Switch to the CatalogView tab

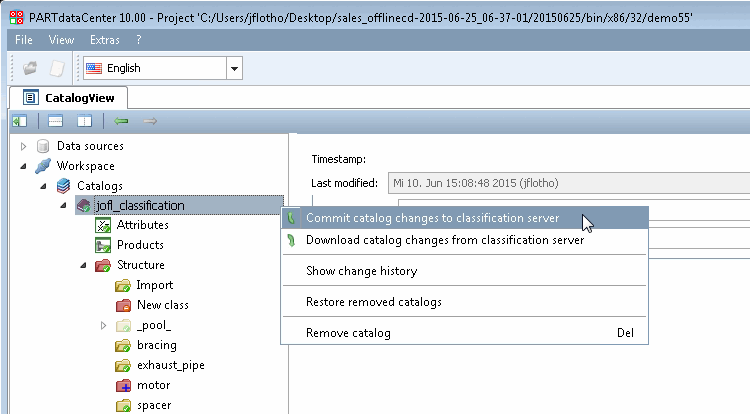click(x=68, y=98)
